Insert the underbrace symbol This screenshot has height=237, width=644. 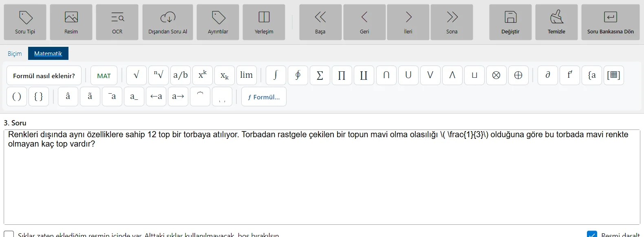tap(222, 97)
